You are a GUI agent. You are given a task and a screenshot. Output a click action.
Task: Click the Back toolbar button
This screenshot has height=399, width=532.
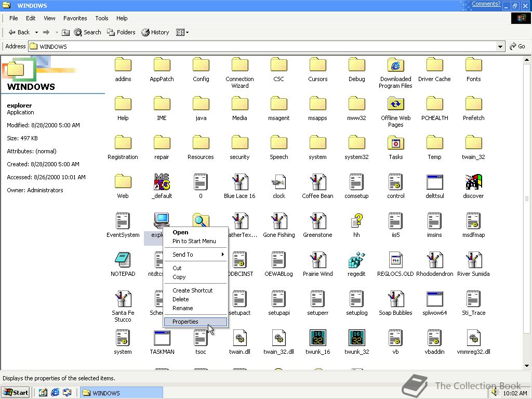(x=19, y=32)
